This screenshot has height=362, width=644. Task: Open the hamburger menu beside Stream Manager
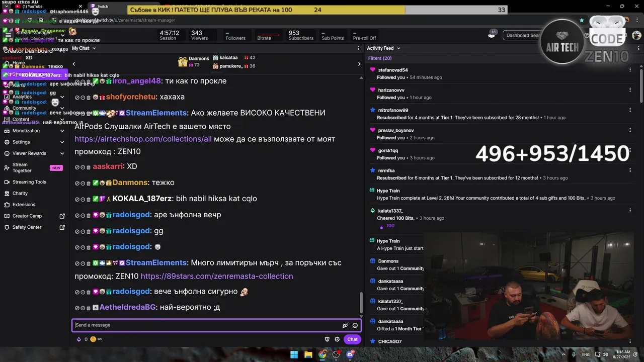[8, 35]
